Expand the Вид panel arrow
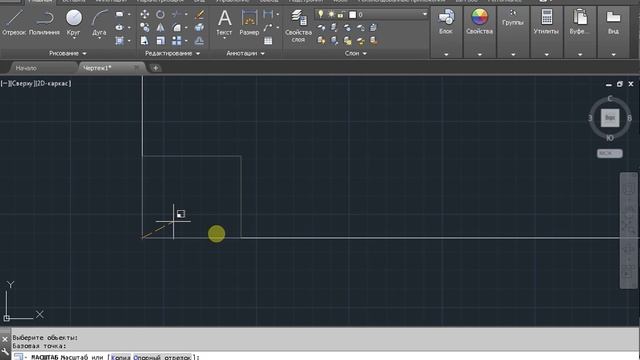The height and width of the screenshot is (360, 640). pyautogui.click(x=613, y=54)
